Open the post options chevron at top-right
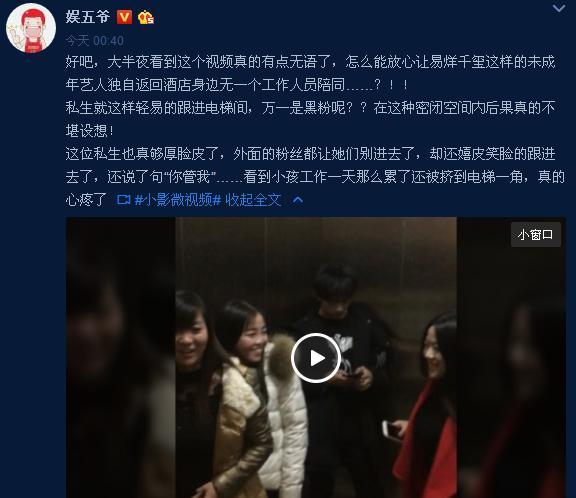Image resolution: width=576 pixels, height=498 pixels. pyautogui.click(x=559, y=8)
